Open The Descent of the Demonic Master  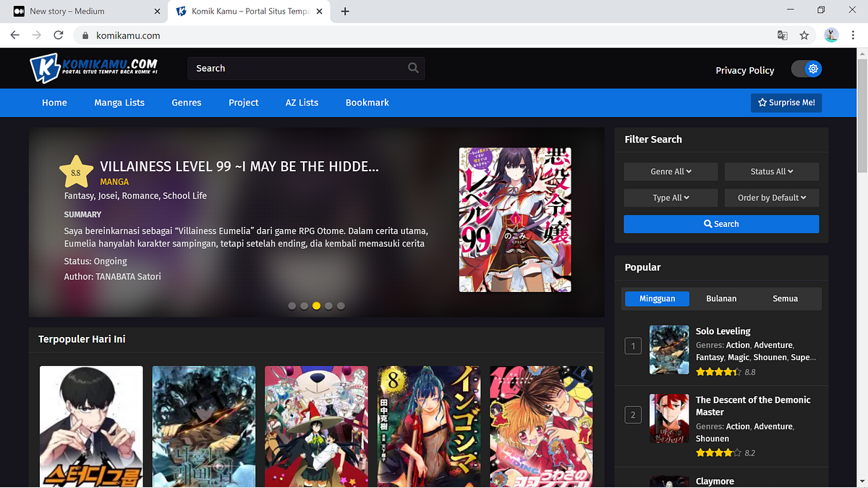coord(753,406)
